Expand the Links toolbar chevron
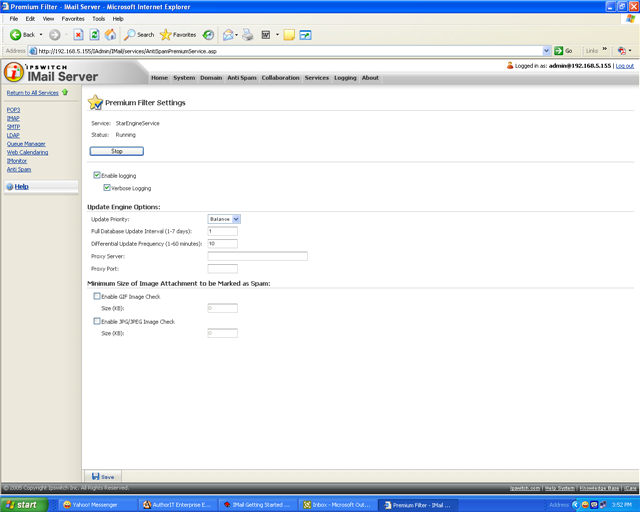 click(x=604, y=49)
